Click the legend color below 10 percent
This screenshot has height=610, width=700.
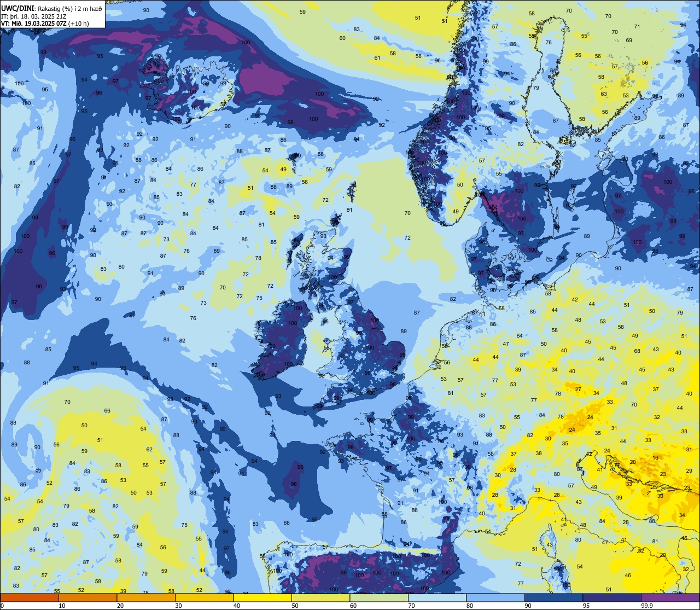(30, 597)
